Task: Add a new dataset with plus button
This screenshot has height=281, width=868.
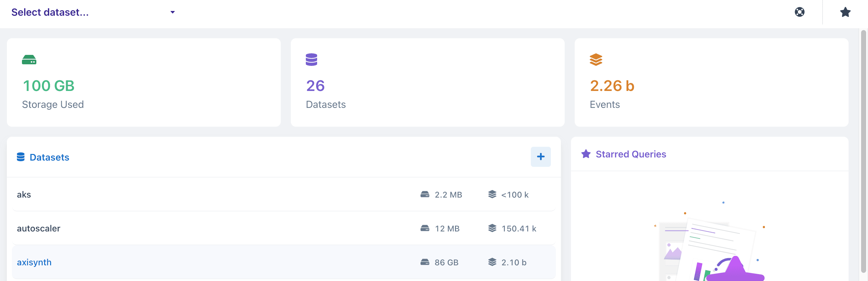Action: [541, 156]
